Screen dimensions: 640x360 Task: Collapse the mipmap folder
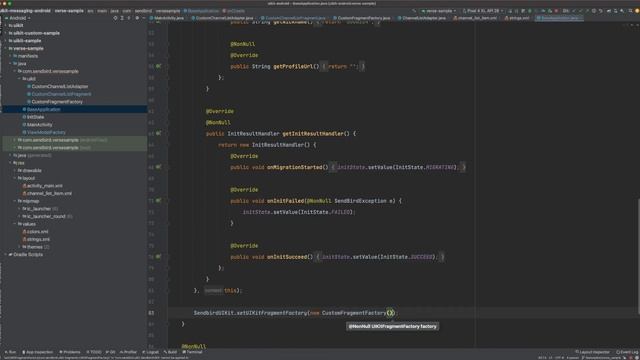[15, 201]
